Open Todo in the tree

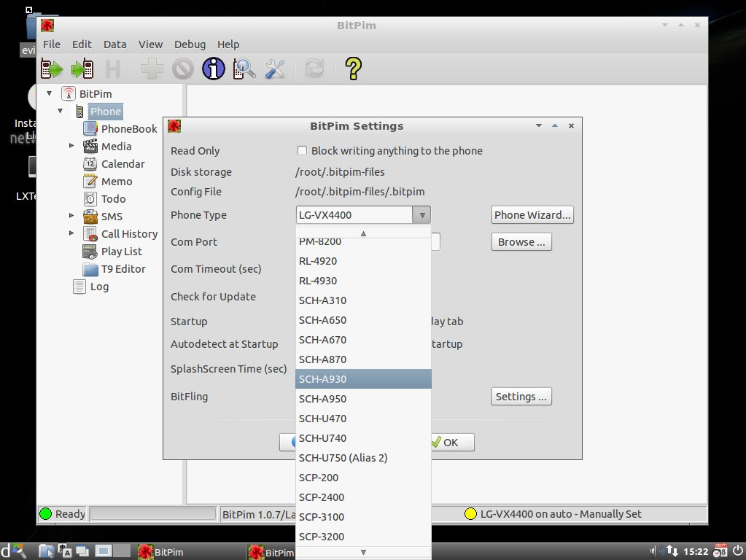coord(113,199)
